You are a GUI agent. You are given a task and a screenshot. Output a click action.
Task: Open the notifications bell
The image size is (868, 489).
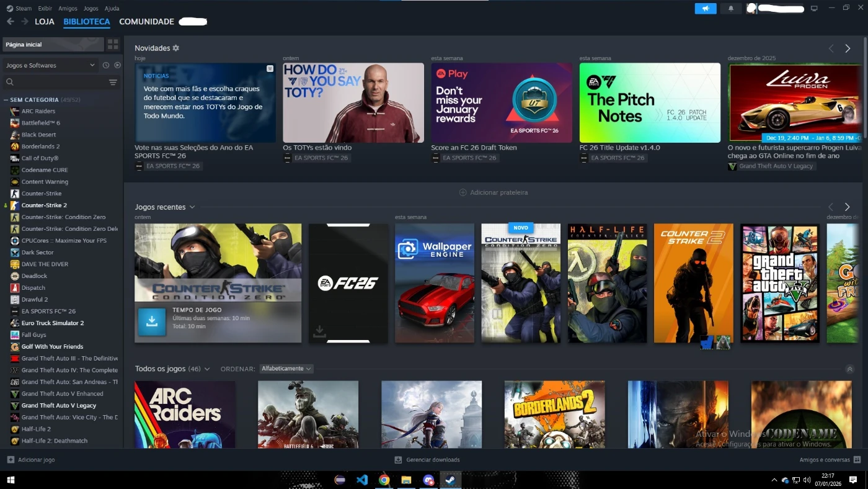(731, 9)
